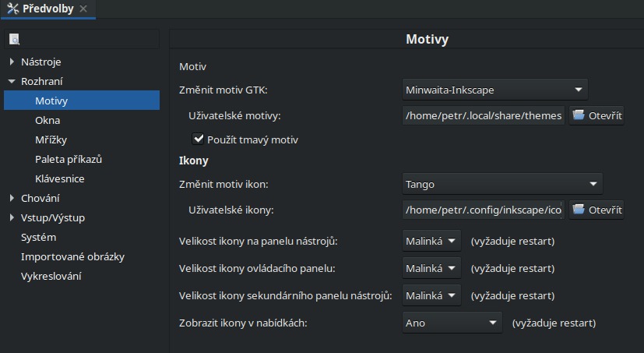Open the Zobrazit ikony v nabídkách Ano dropdown

[x=452, y=323]
